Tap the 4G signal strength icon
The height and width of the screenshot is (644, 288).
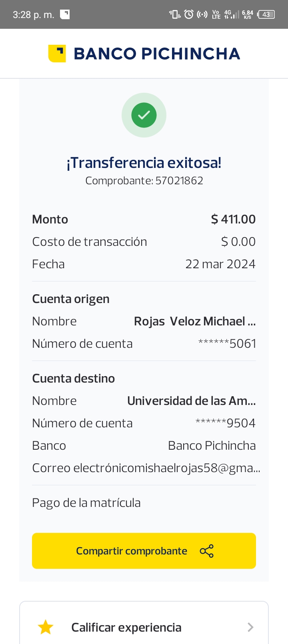[231, 14]
